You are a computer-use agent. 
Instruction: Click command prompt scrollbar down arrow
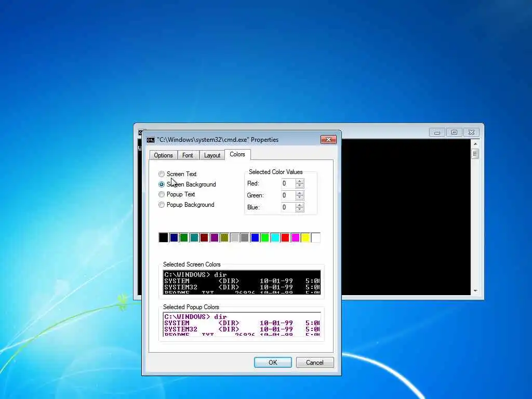(x=475, y=291)
